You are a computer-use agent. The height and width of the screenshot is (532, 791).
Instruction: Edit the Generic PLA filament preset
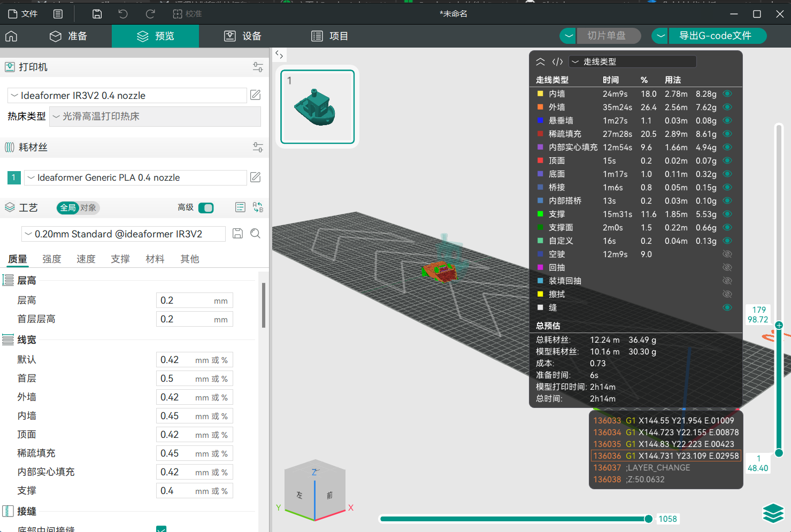tap(256, 177)
